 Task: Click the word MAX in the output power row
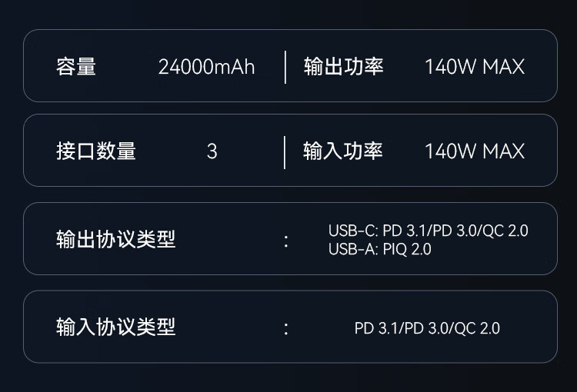tap(504, 67)
